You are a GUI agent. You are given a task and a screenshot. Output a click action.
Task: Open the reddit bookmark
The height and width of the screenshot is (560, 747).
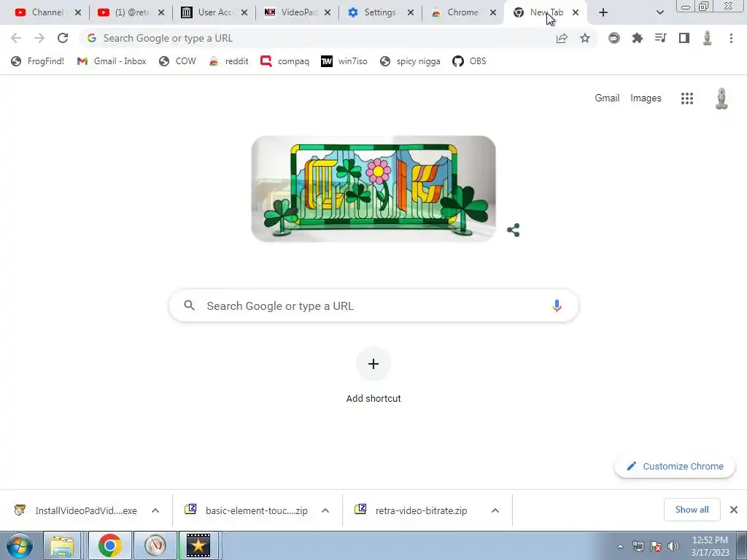click(228, 61)
